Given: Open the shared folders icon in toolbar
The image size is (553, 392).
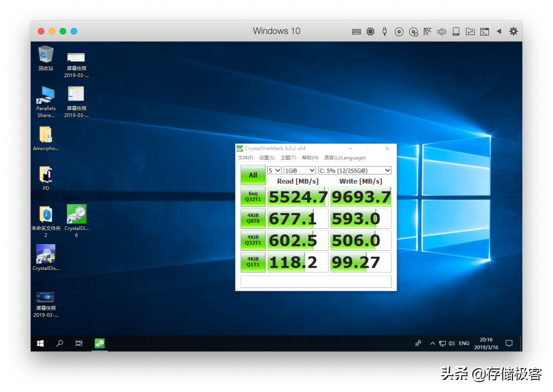Looking at the screenshot, I should point(470,32).
